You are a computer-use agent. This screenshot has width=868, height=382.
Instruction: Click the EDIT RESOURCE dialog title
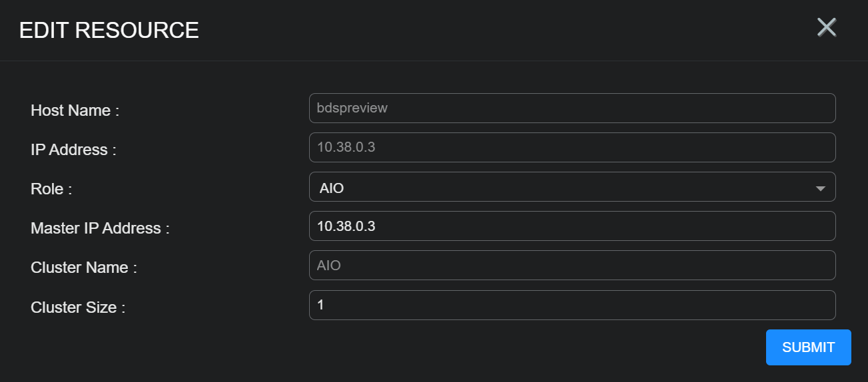coord(109,31)
